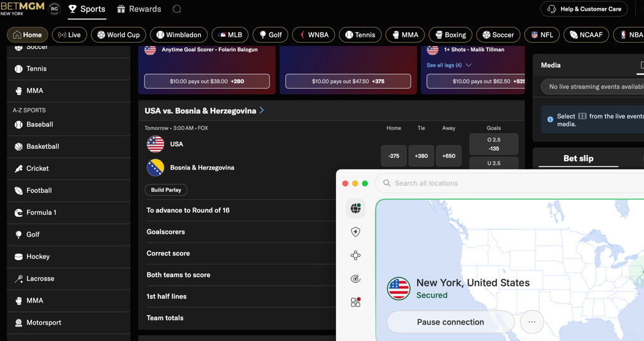This screenshot has width=644, height=341.
Task: Open the Boxing category
Action: coord(451,35)
